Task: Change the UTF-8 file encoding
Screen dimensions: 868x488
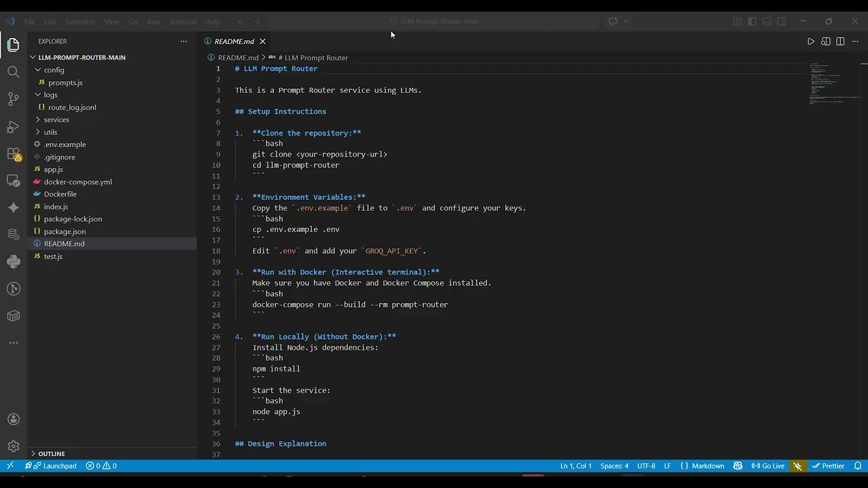Action: pyautogui.click(x=646, y=466)
